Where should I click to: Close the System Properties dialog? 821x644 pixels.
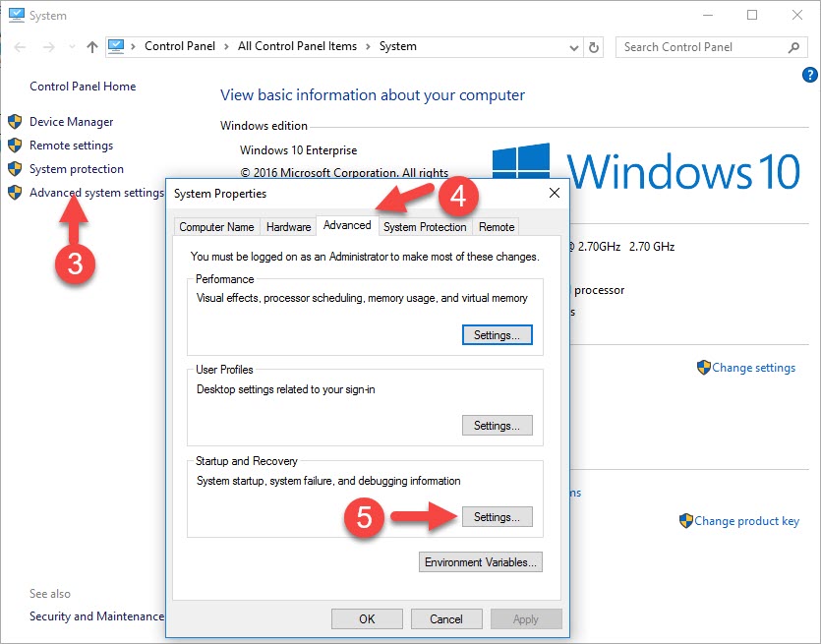555,193
